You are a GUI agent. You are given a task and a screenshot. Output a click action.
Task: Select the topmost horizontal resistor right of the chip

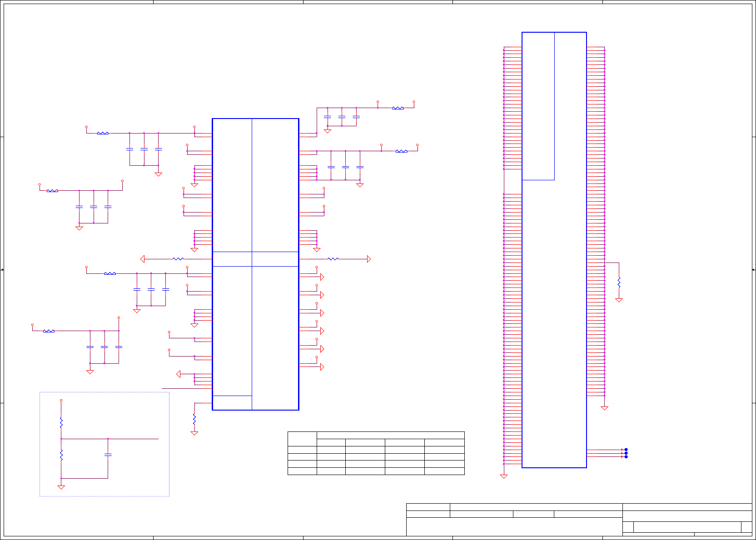coord(398,108)
